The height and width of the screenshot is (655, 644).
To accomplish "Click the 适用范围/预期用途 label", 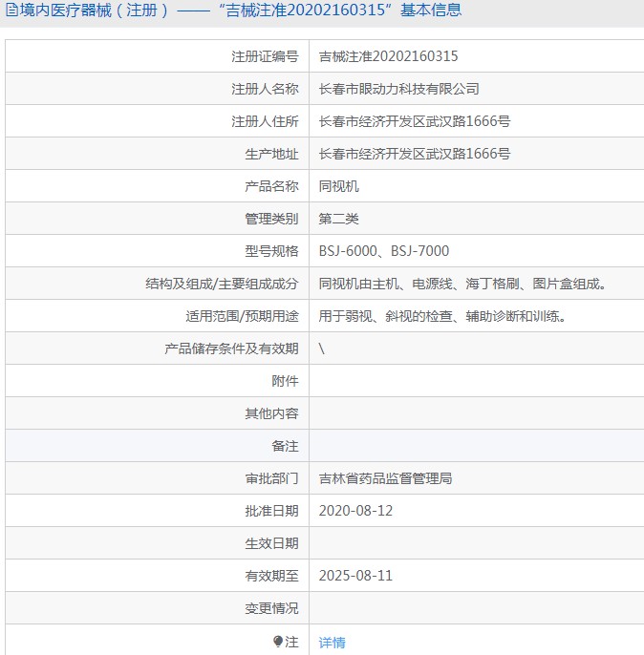I will [242, 316].
